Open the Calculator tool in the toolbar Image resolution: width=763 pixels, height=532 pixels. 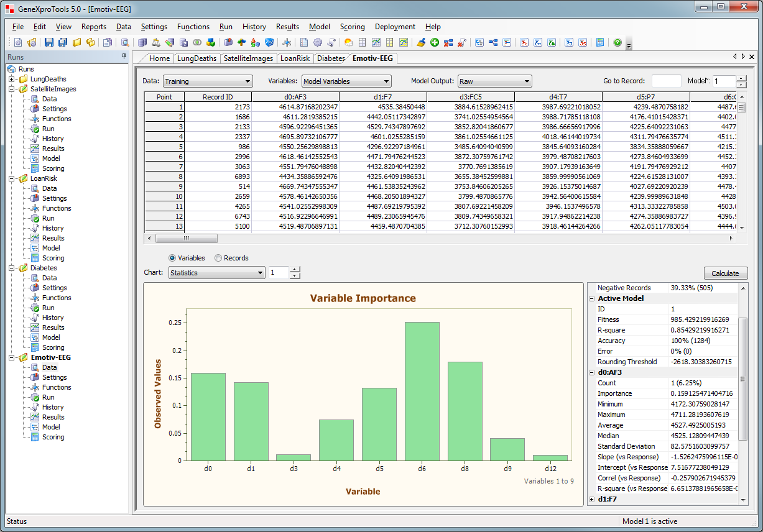pos(599,42)
